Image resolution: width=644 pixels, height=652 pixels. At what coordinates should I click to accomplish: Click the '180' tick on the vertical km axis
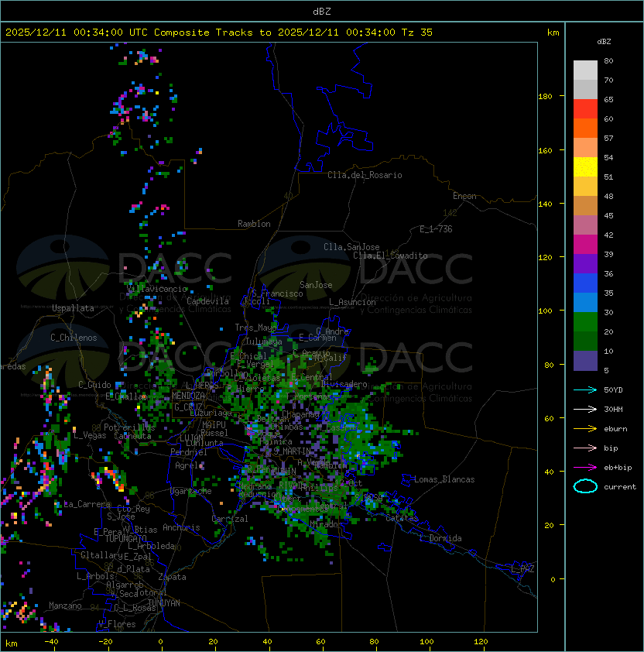[x=545, y=97]
